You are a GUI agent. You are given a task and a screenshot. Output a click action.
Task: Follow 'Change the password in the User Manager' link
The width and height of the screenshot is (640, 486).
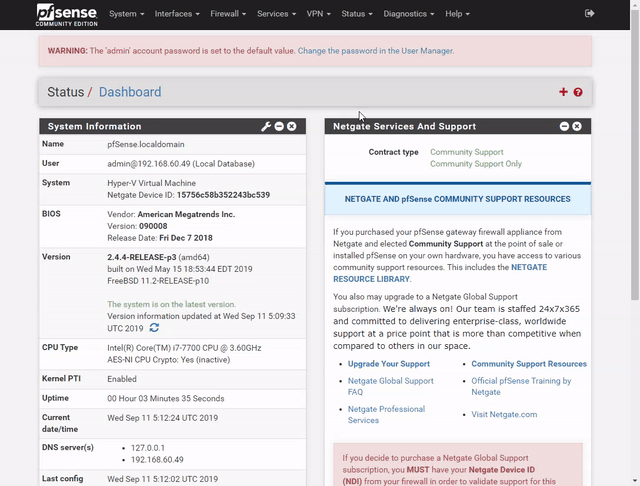tap(376, 51)
